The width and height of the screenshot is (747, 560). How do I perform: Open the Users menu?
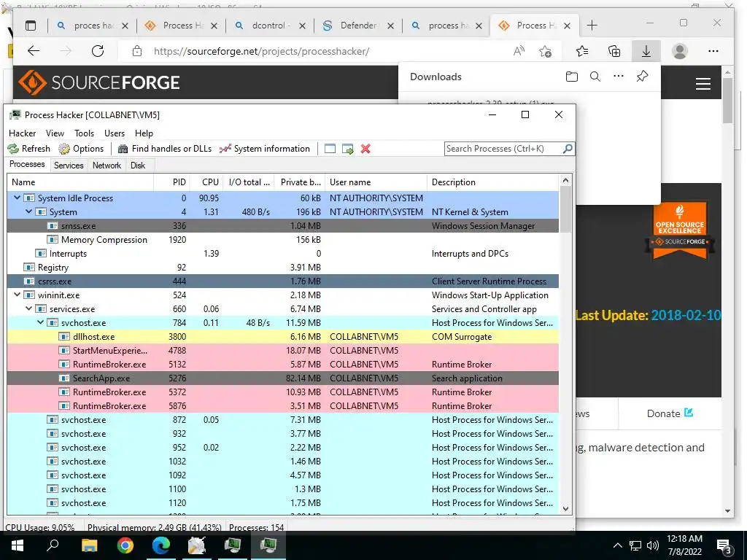(115, 133)
